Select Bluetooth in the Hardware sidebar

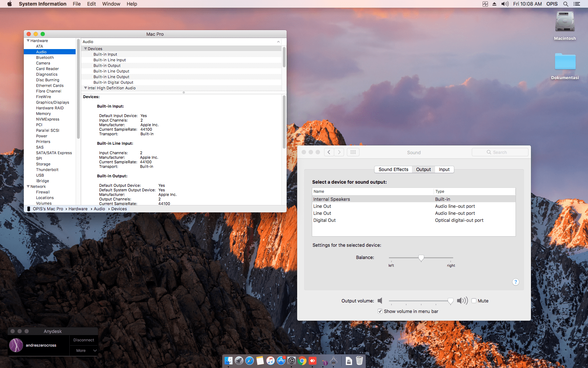[45, 57]
